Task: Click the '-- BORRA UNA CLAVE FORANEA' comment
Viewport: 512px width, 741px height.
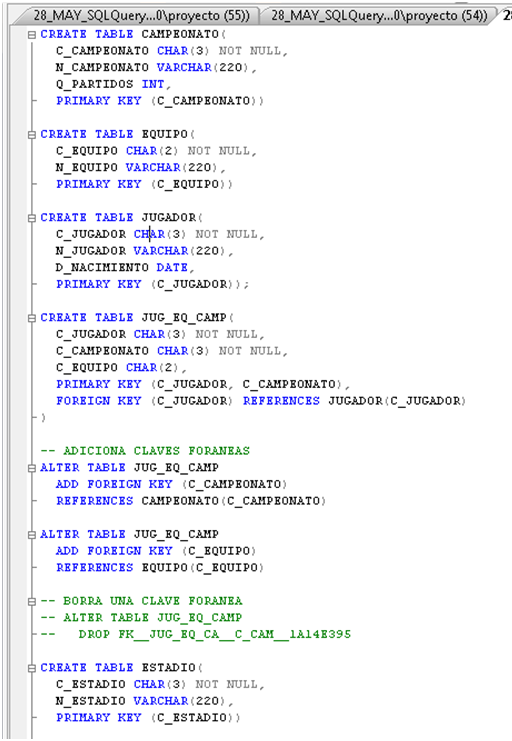Action: 141,601
